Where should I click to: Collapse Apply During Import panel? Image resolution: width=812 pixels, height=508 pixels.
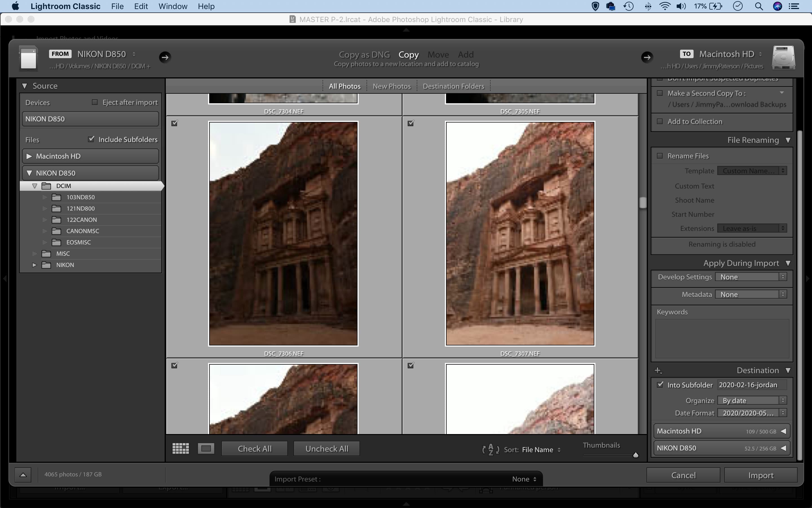coord(788,263)
